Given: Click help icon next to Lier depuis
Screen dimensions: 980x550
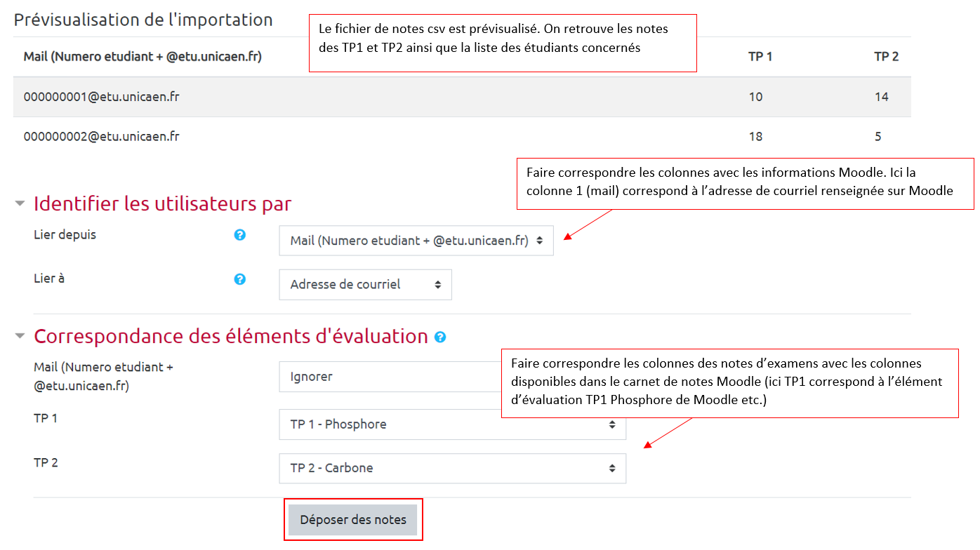Looking at the screenshot, I should [x=239, y=235].
